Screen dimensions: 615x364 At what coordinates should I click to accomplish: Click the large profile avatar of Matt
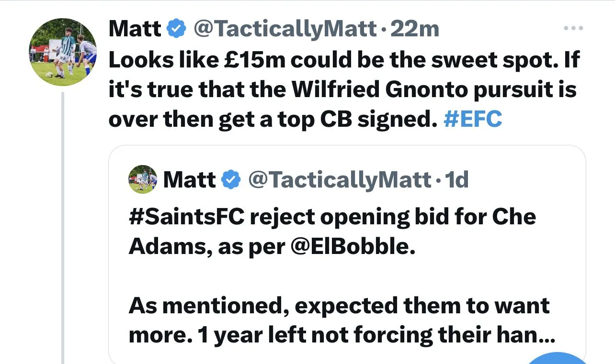(x=63, y=52)
